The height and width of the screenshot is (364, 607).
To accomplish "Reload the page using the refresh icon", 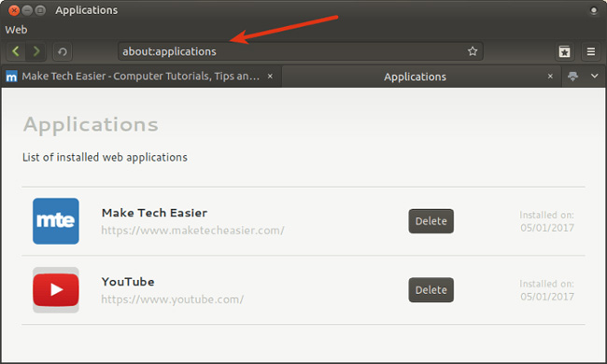I will [x=63, y=51].
